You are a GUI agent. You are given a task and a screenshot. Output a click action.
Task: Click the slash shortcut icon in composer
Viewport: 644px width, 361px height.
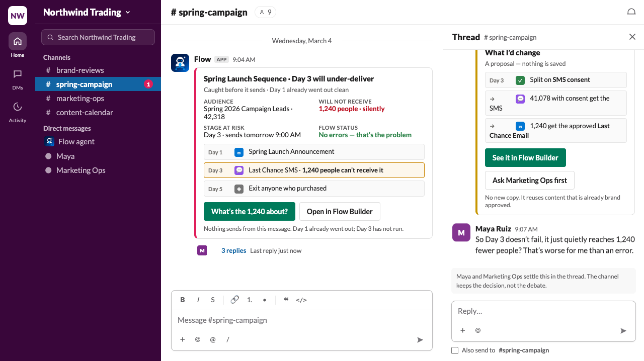[228, 339]
